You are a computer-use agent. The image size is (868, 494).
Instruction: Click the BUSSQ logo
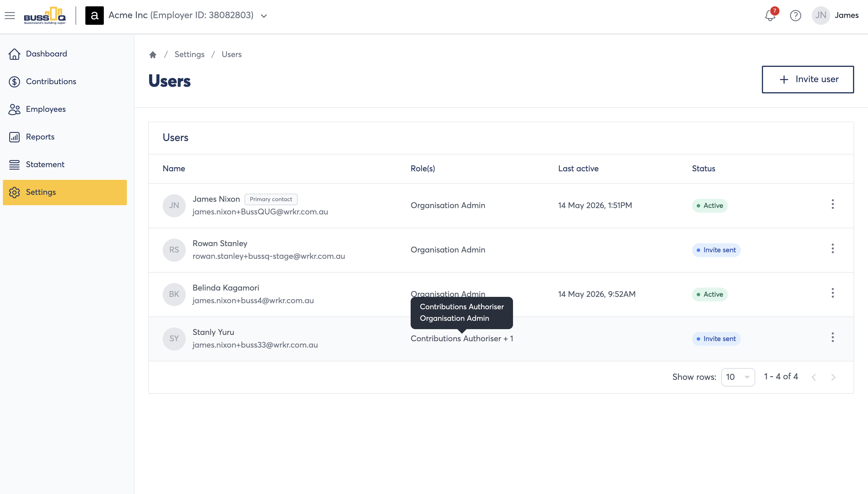45,16
